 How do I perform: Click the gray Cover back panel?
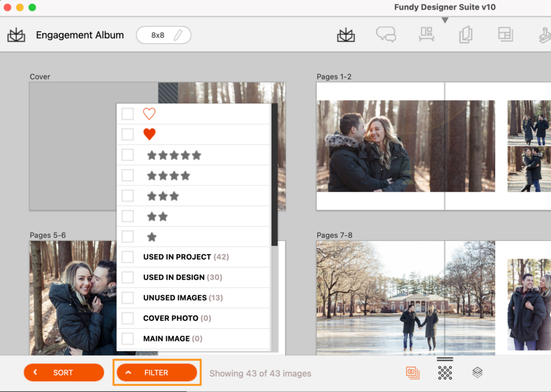[73, 146]
